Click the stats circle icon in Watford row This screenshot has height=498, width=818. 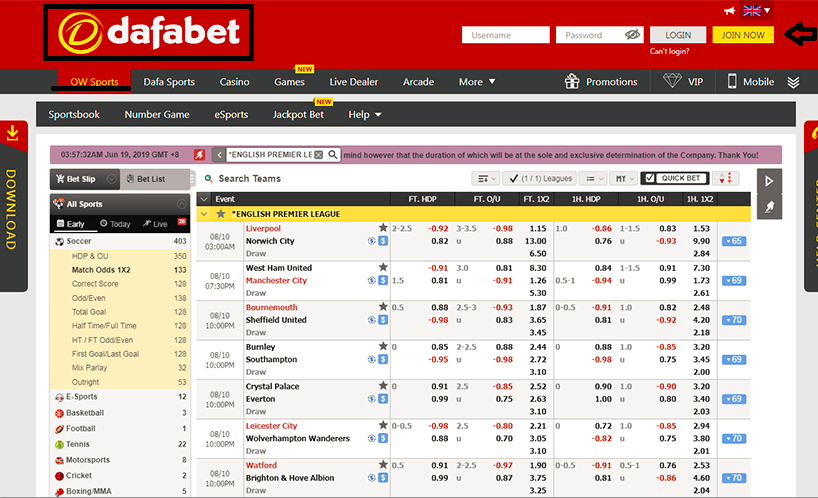[371, 478]
